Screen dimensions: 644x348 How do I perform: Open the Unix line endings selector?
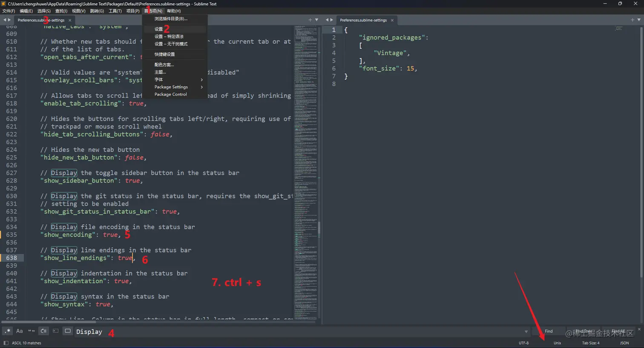(x=557, y=343)
